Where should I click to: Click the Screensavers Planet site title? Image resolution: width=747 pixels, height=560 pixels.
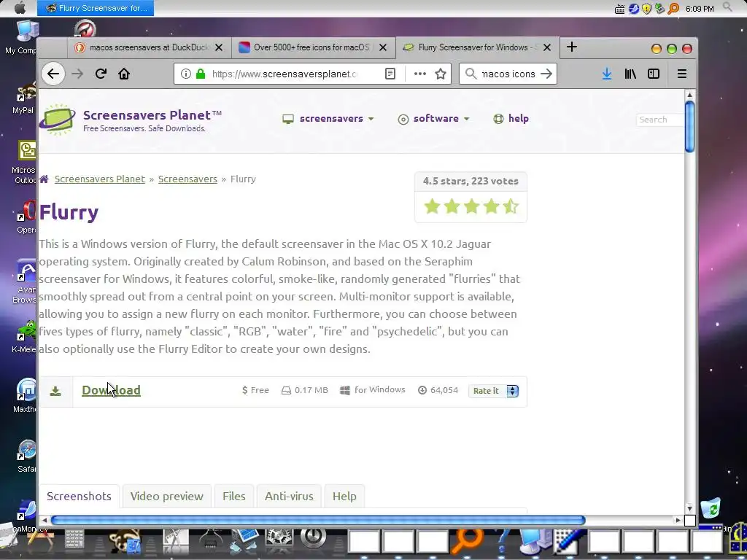pyautogui.click(x=152, y=114)
